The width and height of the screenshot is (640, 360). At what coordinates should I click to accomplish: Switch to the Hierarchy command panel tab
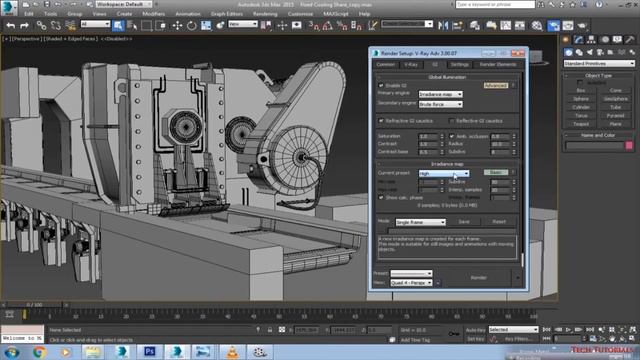(x=591, y=40)
